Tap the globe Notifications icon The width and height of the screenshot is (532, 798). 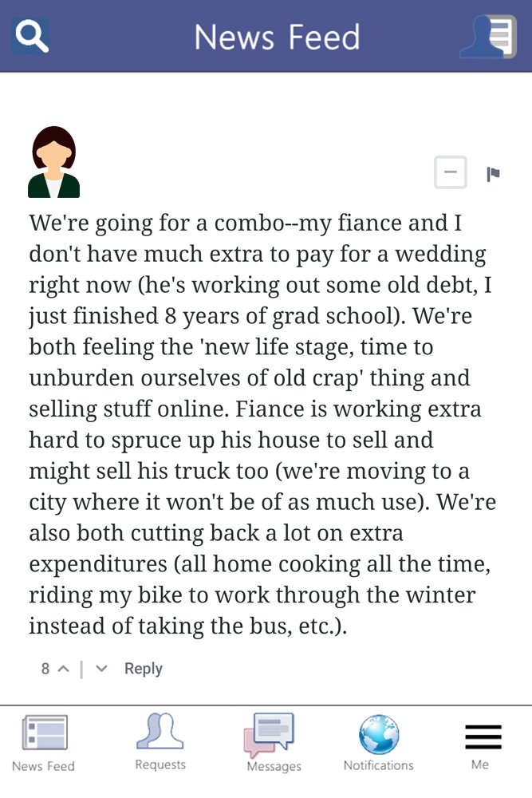(x=378, y=734)
